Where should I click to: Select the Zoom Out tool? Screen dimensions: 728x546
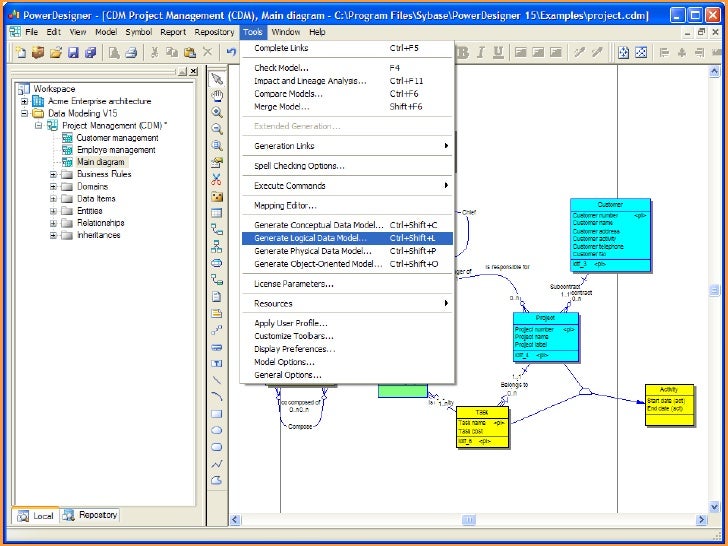pyautogui.click(x=217, y=129)
